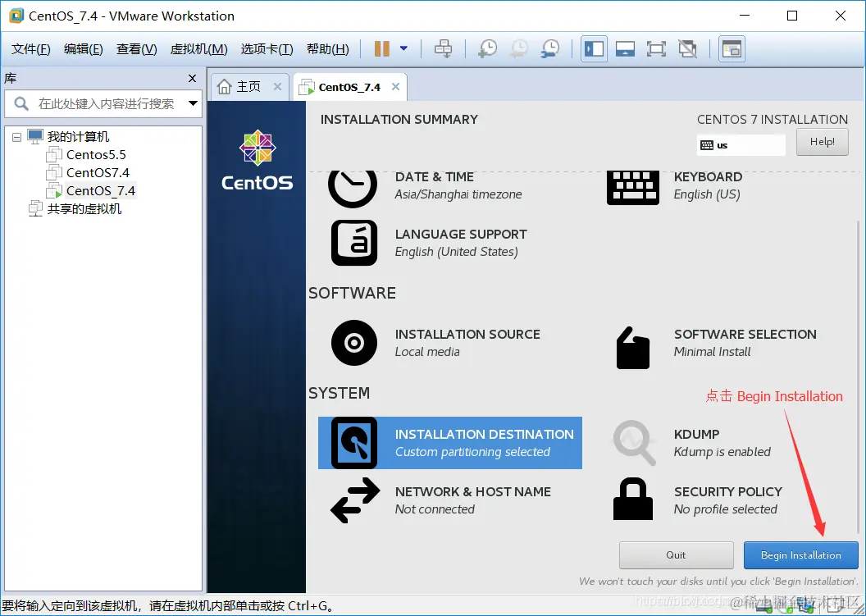Click the console view toolbar icon
866x616 pixels.
[625, 48]
